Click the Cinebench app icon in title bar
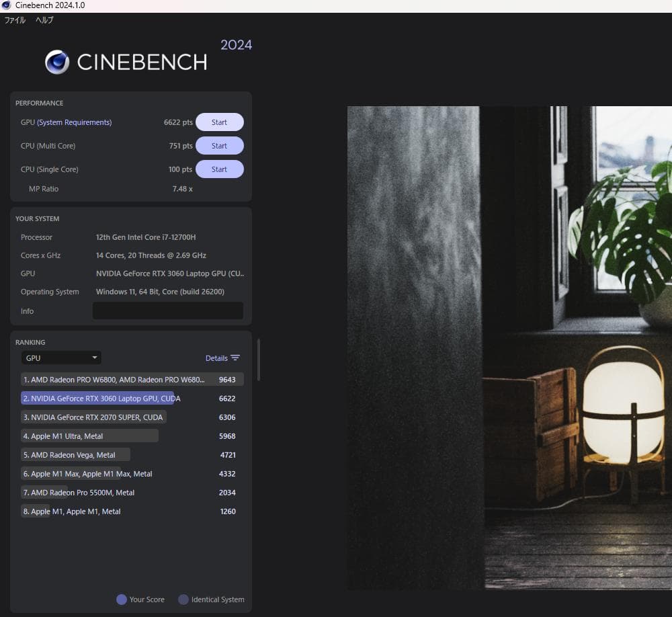This screenshot has width=672, height=617. tap(6, 5)
